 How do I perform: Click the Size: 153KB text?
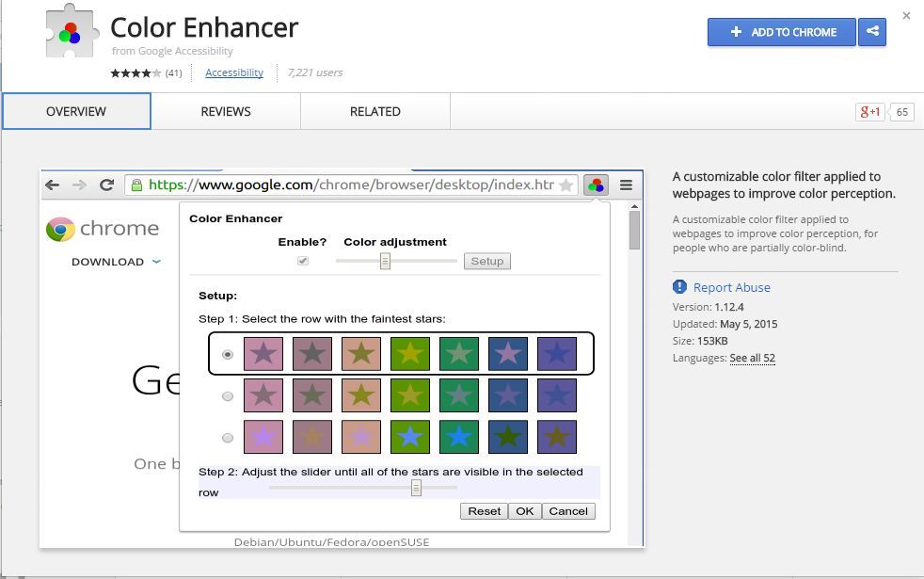pos(700,341)
